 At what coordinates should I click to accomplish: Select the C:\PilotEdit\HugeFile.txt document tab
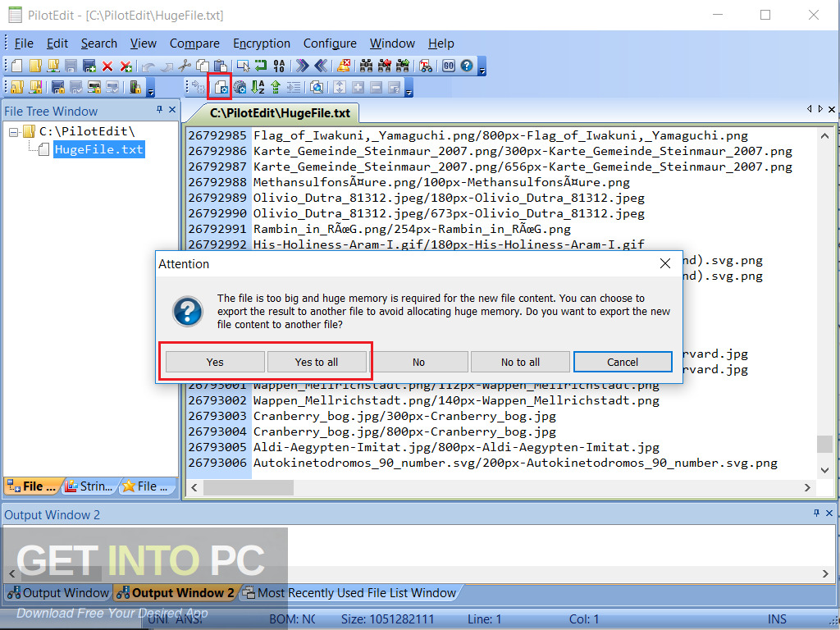[280, 113]
